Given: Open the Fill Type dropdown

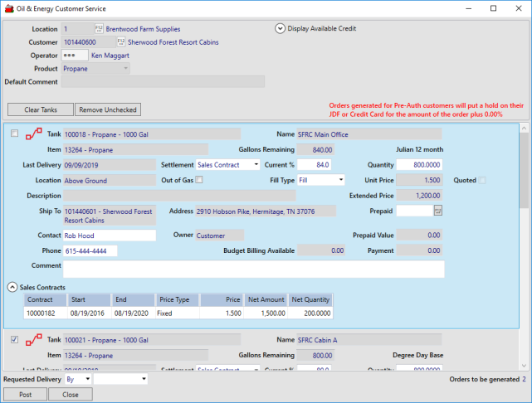Looking at the screenshot, I should coord(340,180).
